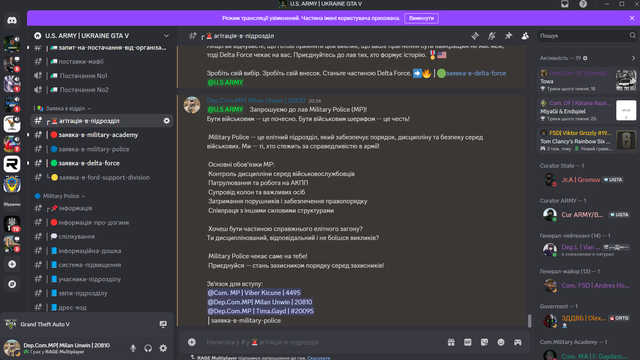640x360 pixels.
Task: Click the chat scrollbar thumb
Action: (x=529, y=320)
